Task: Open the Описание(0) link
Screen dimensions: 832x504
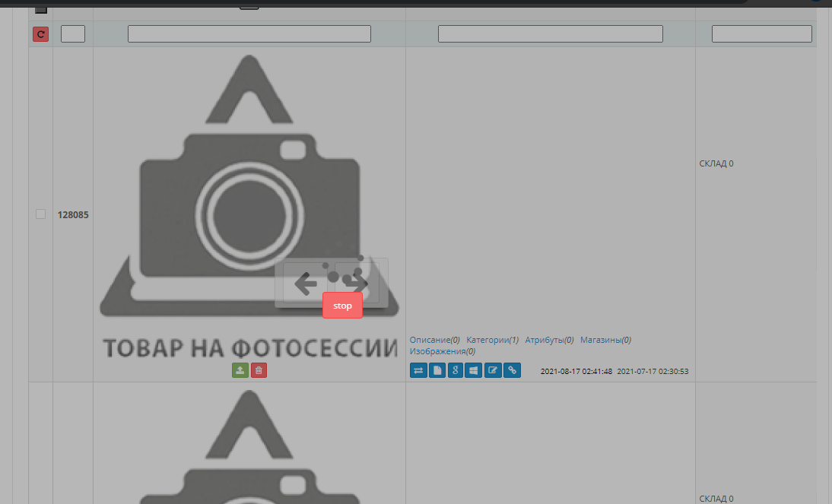Action: point(434,340)
